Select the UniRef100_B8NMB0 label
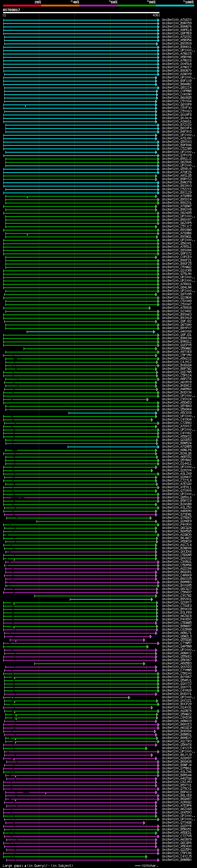The width and height of the screenshot is (197, 868). point(177,860)
